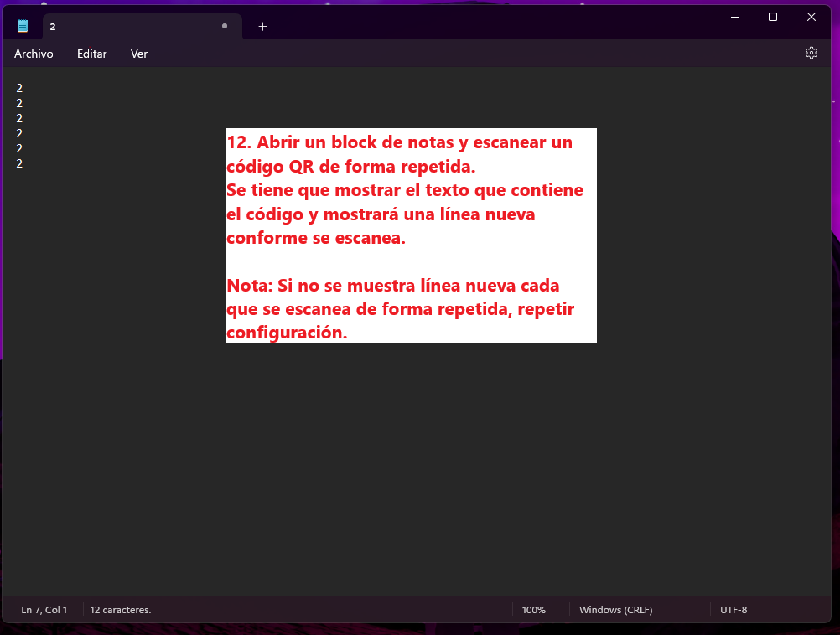The width and height of the screenshot is (840, 635).
Task: Close the Notepad window
Action: point(811,17)
